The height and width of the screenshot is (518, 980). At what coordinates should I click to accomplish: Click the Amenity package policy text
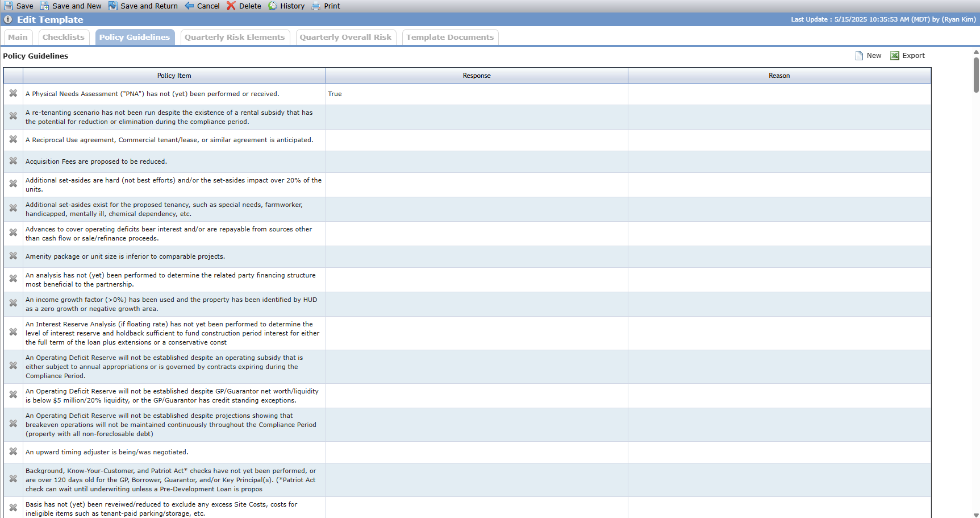[x=125, y=256]
